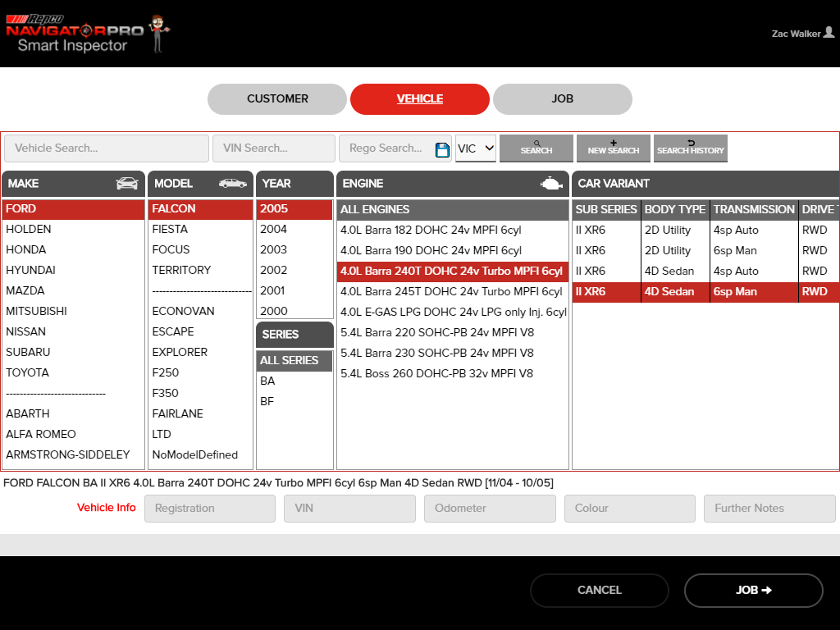Screen dimensions: 840x630
Task: Pick year 2001
Action: click(x=294, y=291)
